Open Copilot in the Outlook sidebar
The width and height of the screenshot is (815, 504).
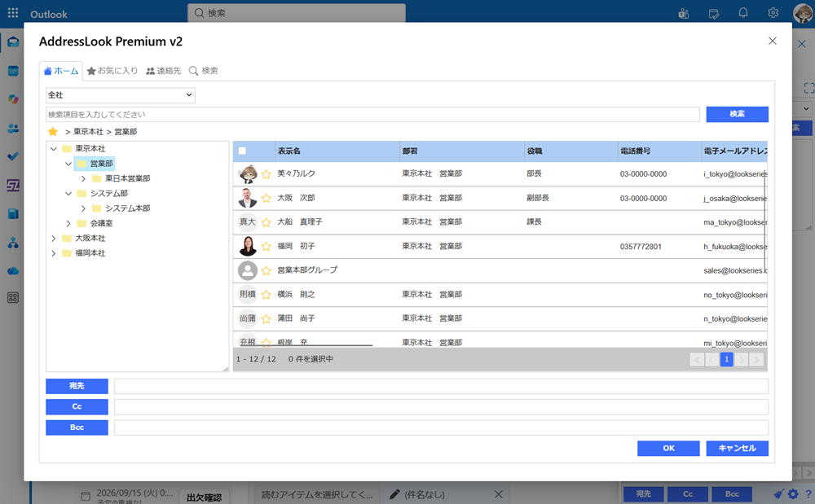[x=13, y=99]
